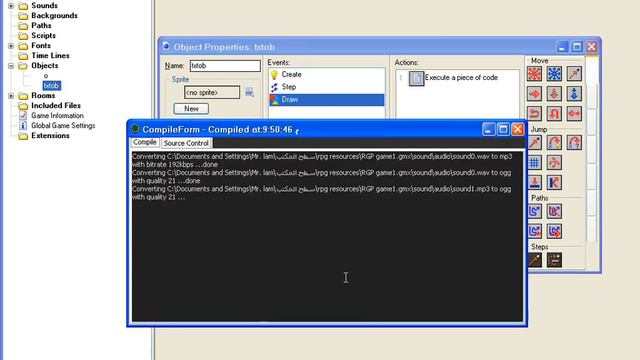640x360 pixels.
Task: Select the End Path action icon
Action: point(554,211)
